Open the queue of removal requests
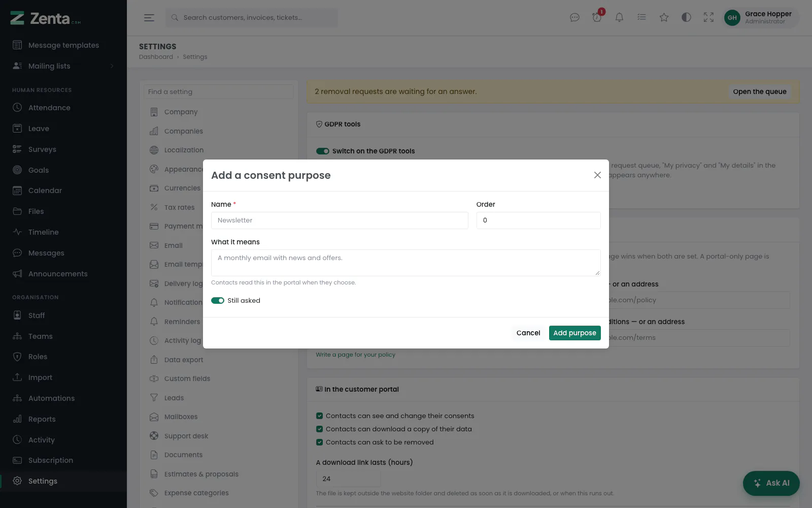This screenshot has width=812, height=508. (759, 92)
